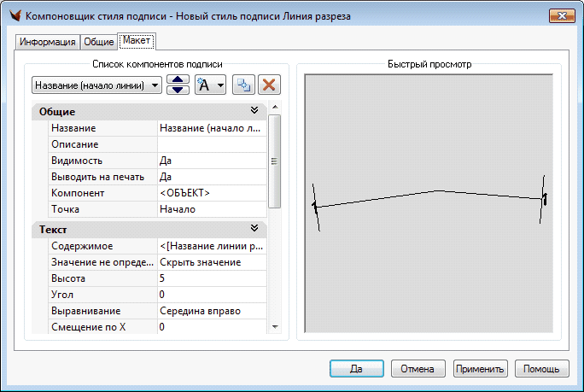Click the application logo in the title bar

tap(13, 15)
